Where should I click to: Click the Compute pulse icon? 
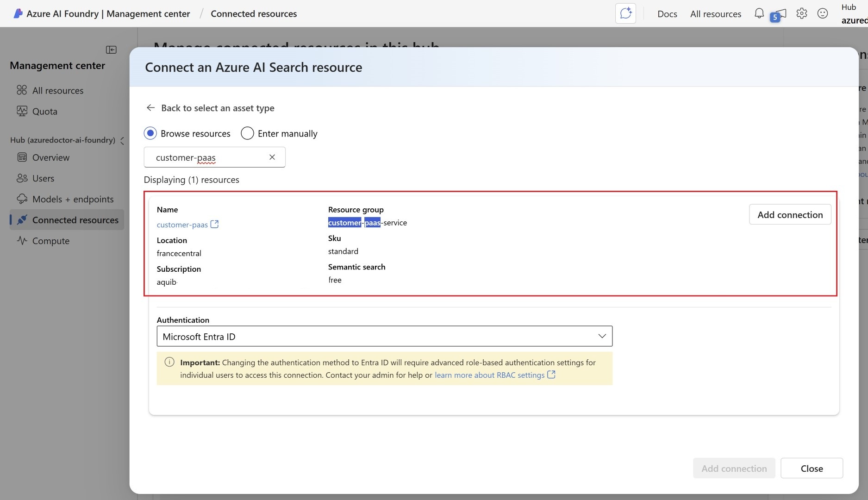tap(22, 240)
